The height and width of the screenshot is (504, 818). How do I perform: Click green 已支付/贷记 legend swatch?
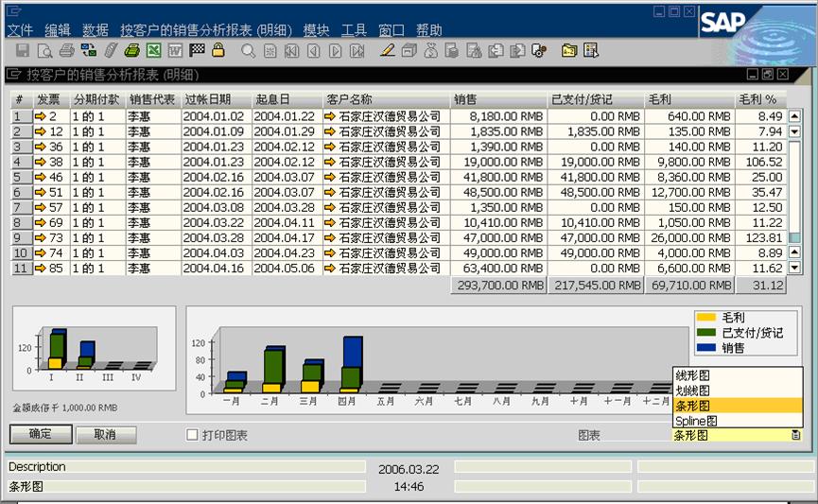pos(706,332)
